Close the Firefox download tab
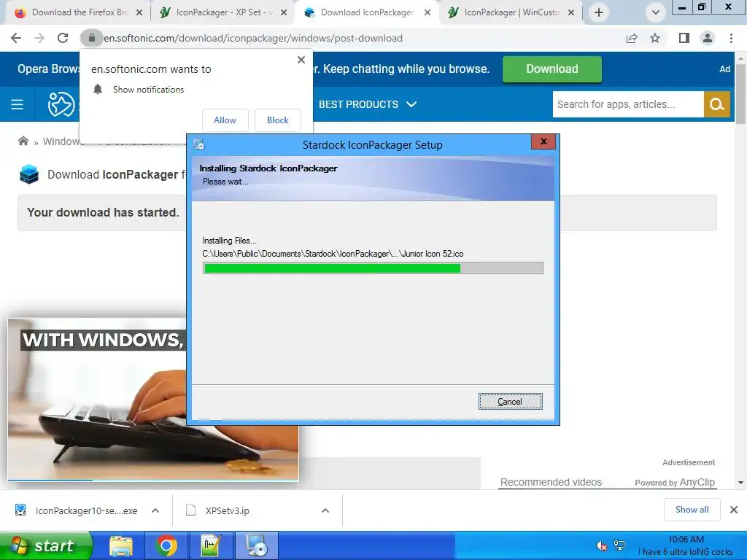The image size is (747, 560). 139,12
